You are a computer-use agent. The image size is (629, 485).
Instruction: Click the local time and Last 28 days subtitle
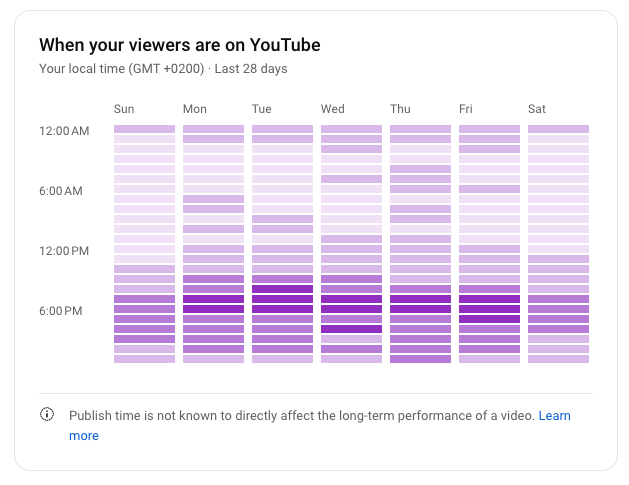163,69
